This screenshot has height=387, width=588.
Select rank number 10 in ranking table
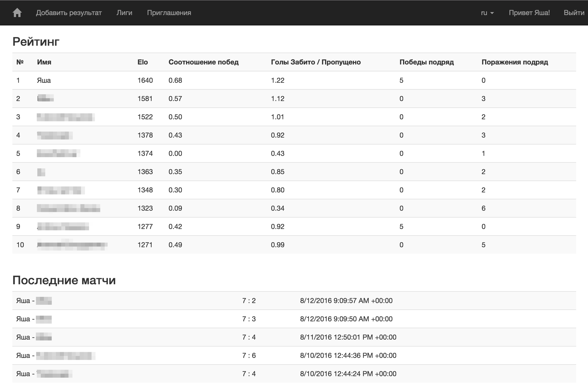[x=20, y=245]
